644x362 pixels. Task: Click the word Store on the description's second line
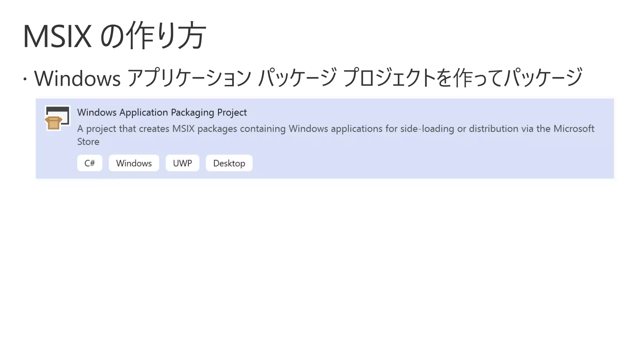pyautogui.click(x=88, y=142)
